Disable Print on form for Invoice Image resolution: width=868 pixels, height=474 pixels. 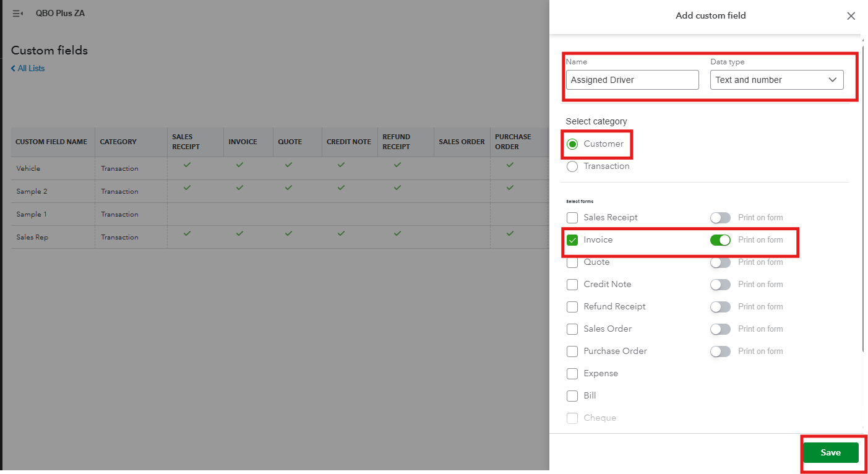pos(720,240)
